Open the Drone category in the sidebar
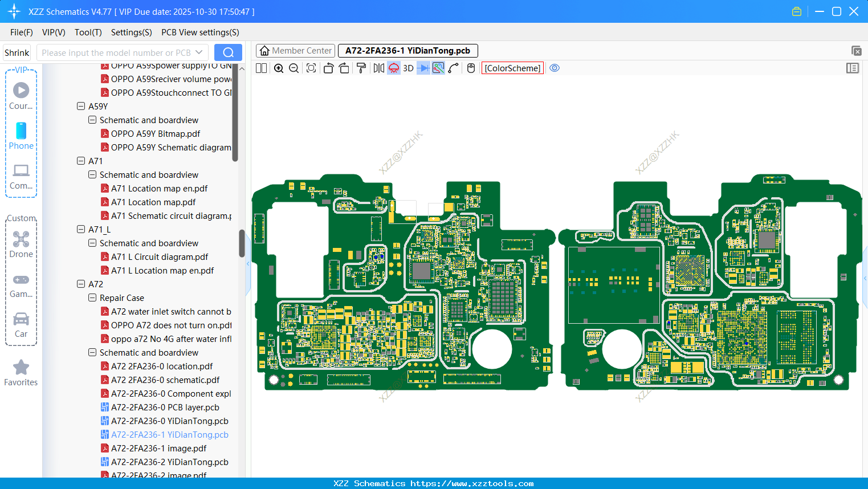This screenshot has height=489, width=868. coord(21,244)
